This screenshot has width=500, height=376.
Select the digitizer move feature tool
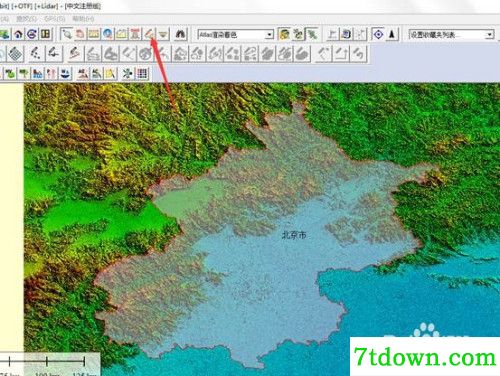54,54
